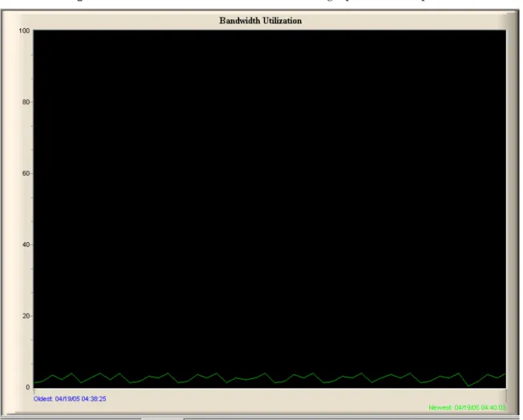Click the 100 label on the y-axis
Screen dimensions: 523x420
[24, 30]
